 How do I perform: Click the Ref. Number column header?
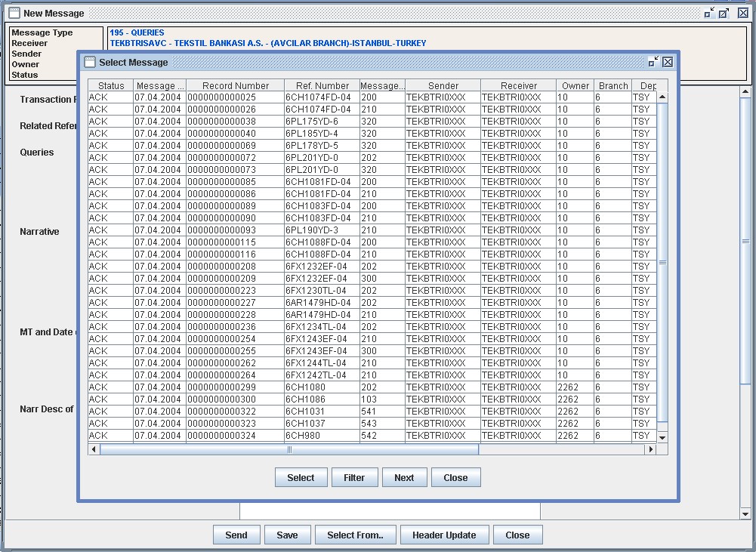pyautogui.click(x=322, y=85)
